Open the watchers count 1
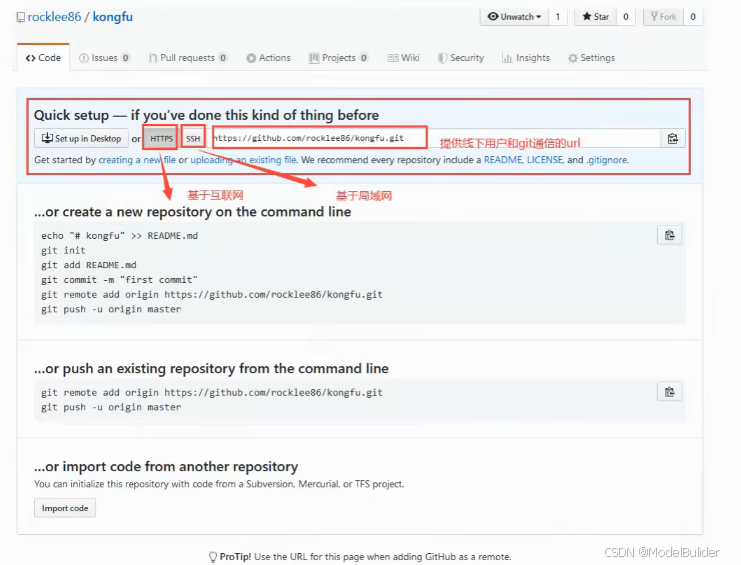 pyautogui.click(x=558, y=17)
